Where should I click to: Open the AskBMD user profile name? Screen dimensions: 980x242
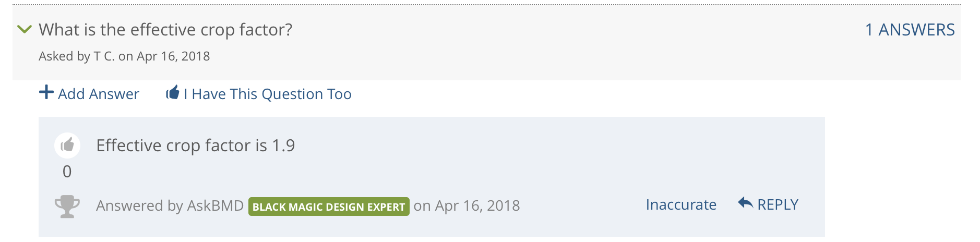point(215,205)
